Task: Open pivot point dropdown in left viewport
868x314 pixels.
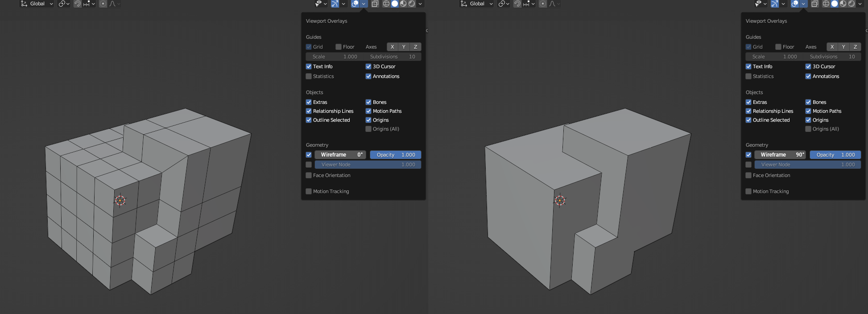Action: pos(64,4)
